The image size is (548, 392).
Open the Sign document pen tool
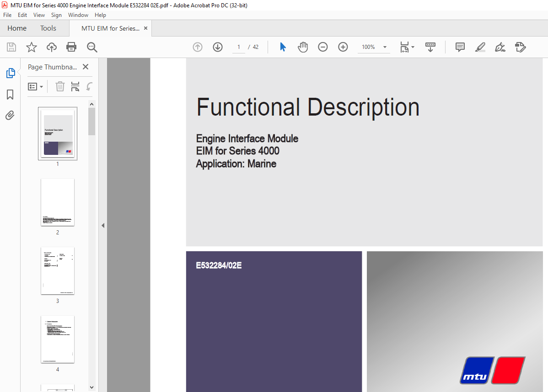pyautogui.click(x=500, y=47)
